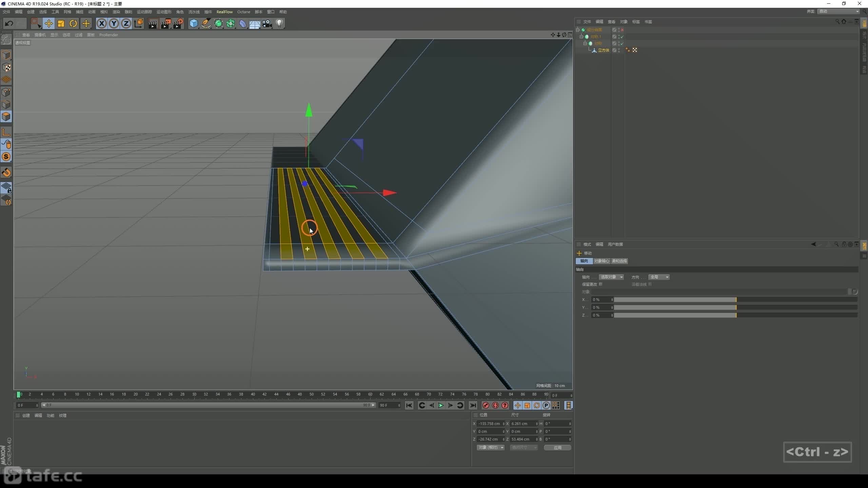
Task: Open the 摄像机 viewport menu
Action: tap(40, 35)
